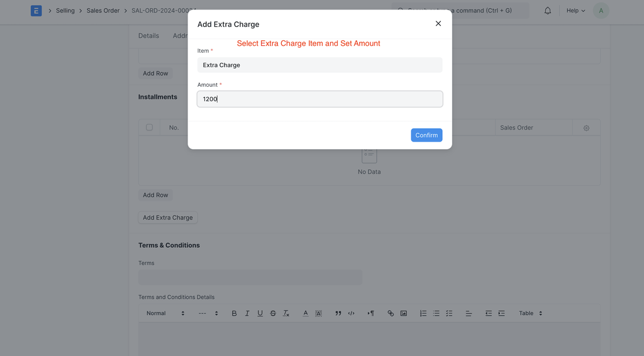The width and height of the screenshot is (644, 356).
Task: Open the text color picker
Action: coord(306,313)
